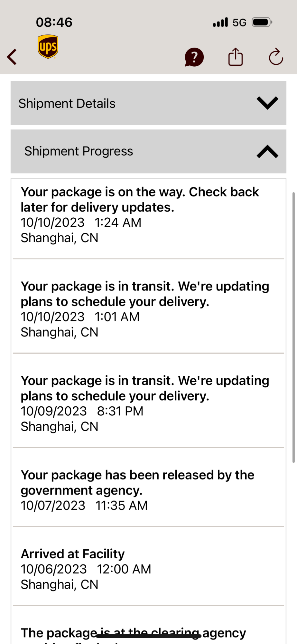Tap the UPS shield logo
The width and height of the screenshot is (297, 644).
pyautogui.click(x=48, y=47)
